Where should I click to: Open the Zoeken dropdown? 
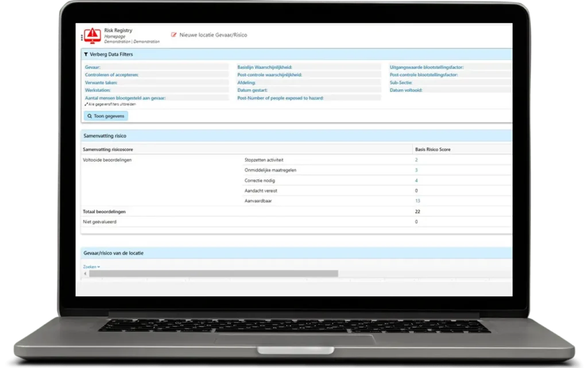tap(91, 267)
